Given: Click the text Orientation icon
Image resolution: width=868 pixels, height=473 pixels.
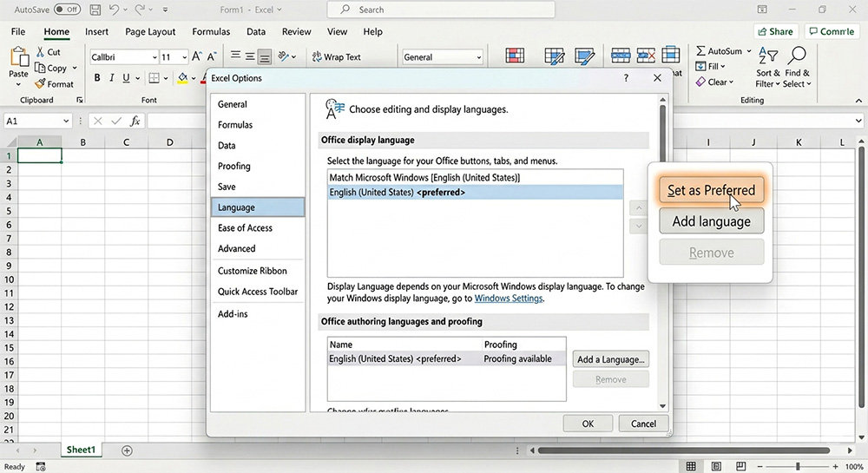Looking at the screenshot, I should point(284,56).
